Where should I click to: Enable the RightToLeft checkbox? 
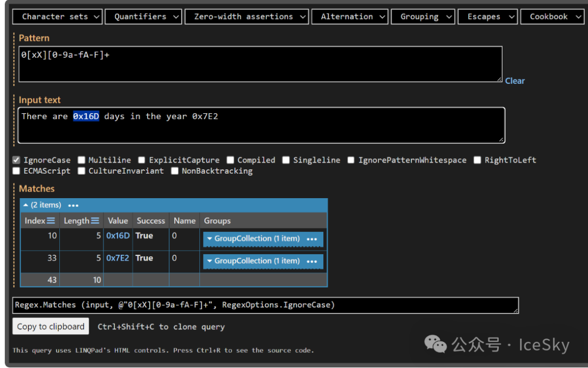pos(477,160)
